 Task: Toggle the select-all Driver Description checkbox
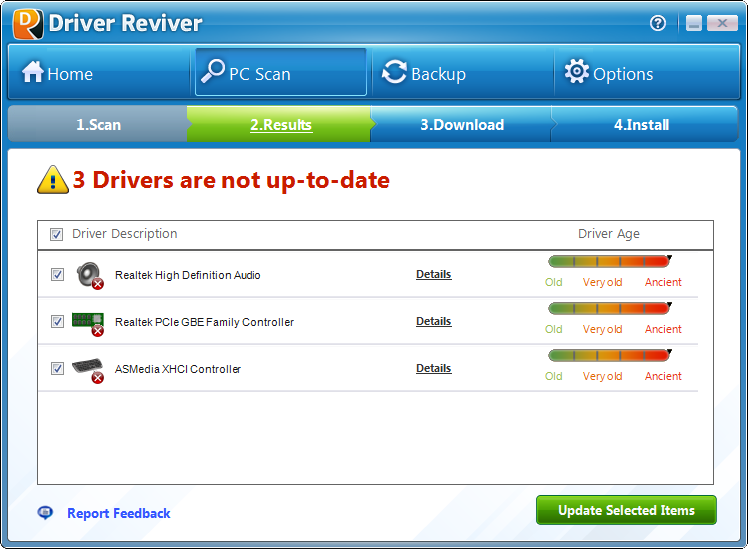coord(57,234)
